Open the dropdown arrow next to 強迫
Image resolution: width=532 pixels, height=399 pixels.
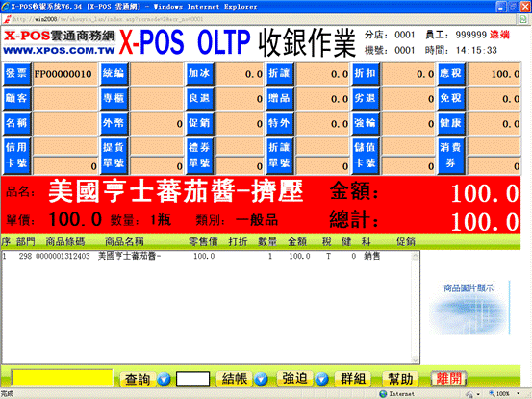click(x=321, y=379)
